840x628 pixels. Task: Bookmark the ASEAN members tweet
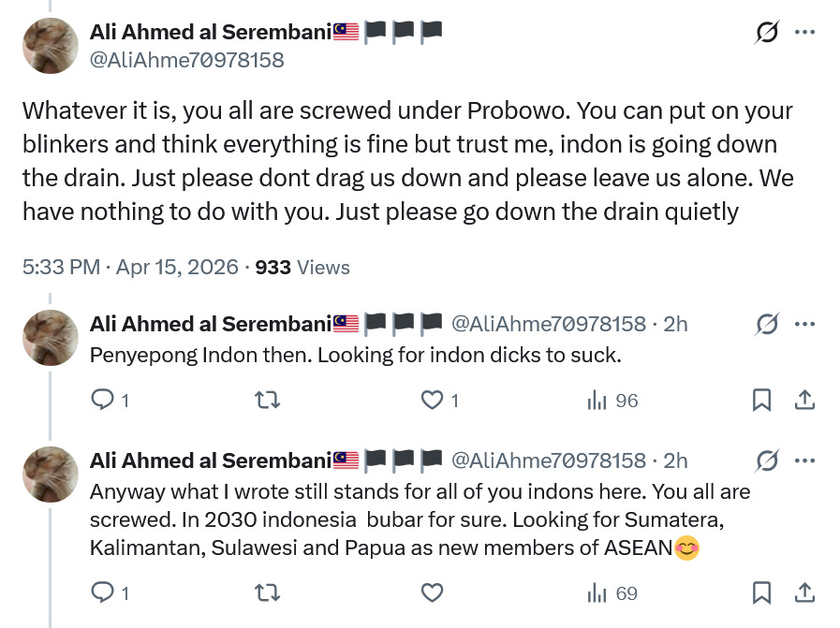762,592
